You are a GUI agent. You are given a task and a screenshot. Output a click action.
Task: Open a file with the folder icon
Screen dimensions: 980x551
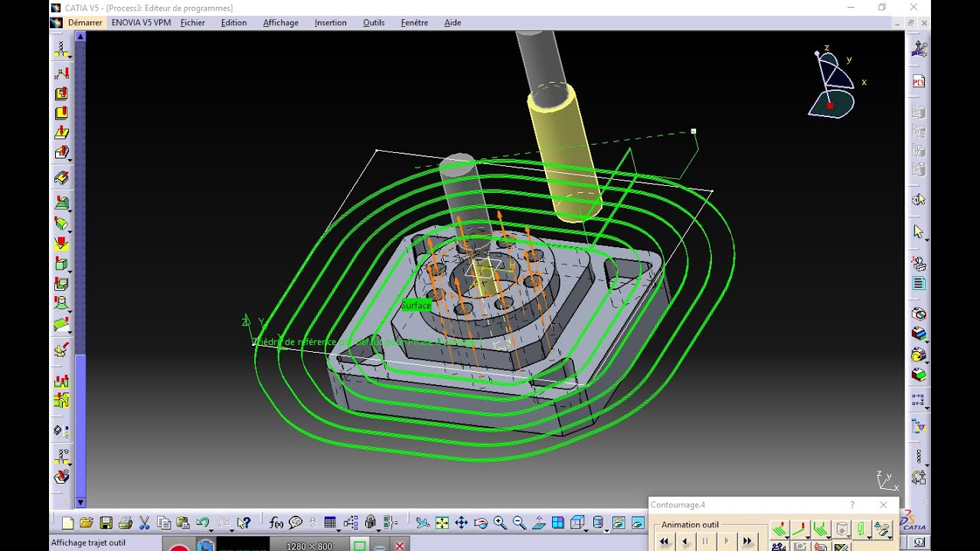pos(87,523)
